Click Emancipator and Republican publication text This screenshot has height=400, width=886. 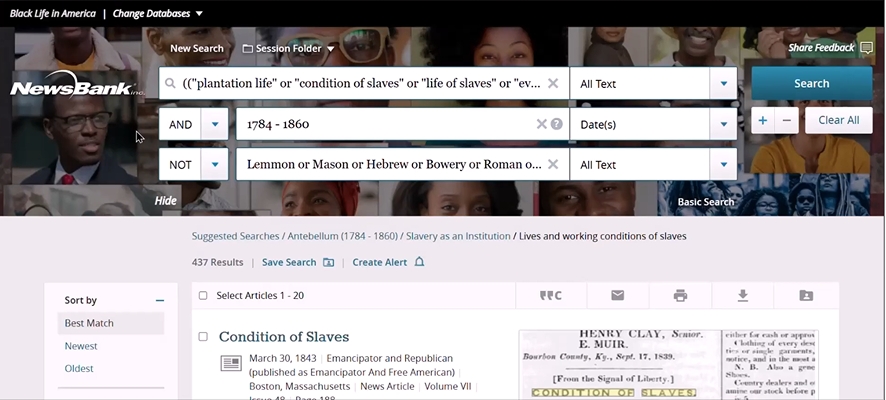389,358
